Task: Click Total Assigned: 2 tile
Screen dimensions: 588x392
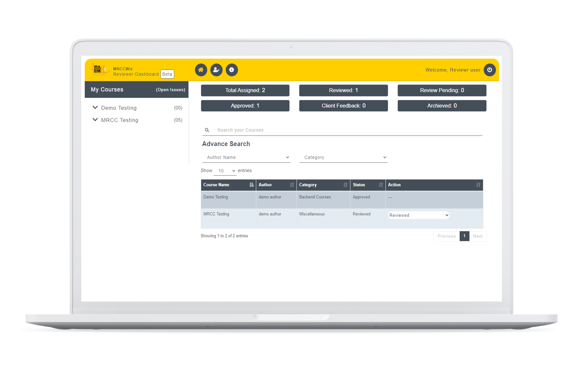Action: click(x=245, y=90)
